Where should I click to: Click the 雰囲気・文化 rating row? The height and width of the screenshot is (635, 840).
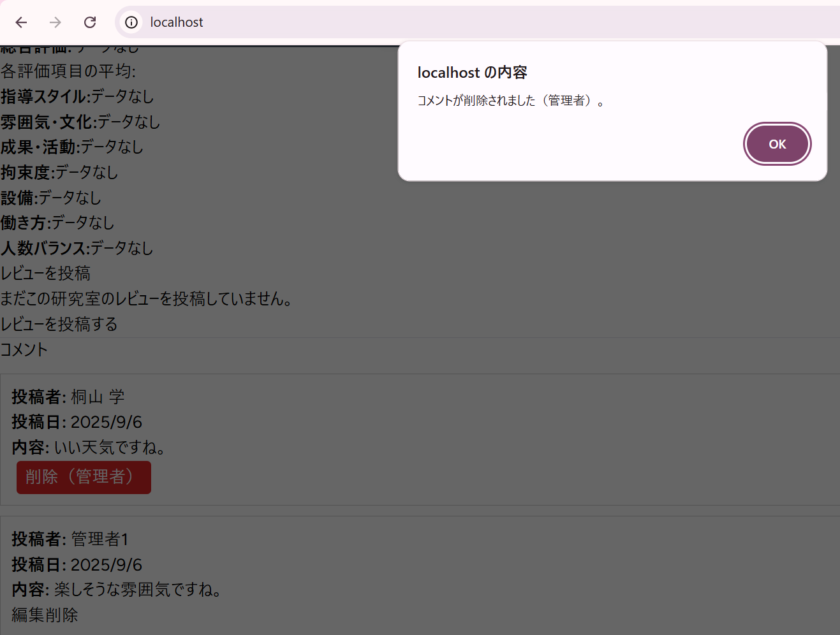pos(80,122)
